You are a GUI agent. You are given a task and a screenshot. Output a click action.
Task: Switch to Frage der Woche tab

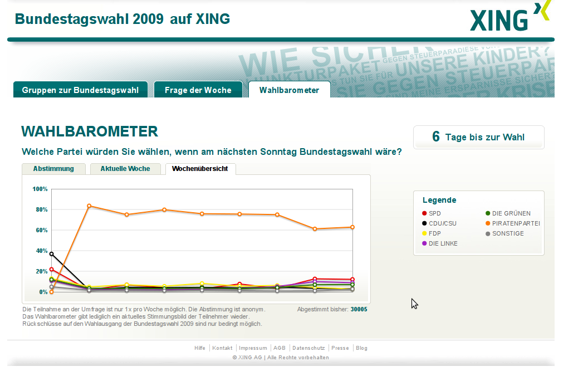click(198, 90)
